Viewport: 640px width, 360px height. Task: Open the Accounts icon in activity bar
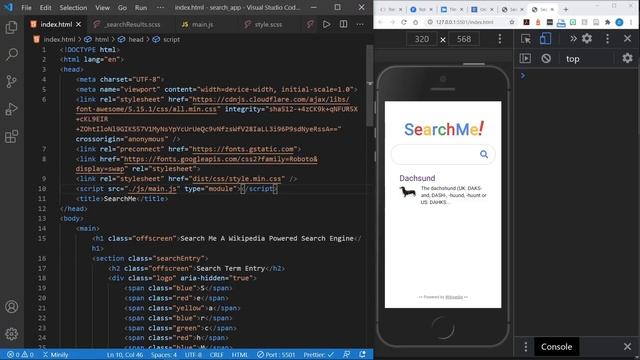point(11,307)
